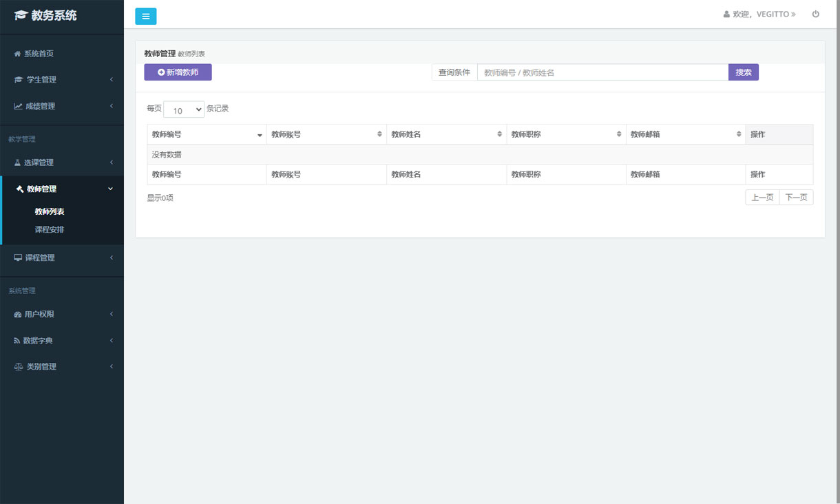
Task: Sort the 教师账号 column
Action: (x=379, y=134)
